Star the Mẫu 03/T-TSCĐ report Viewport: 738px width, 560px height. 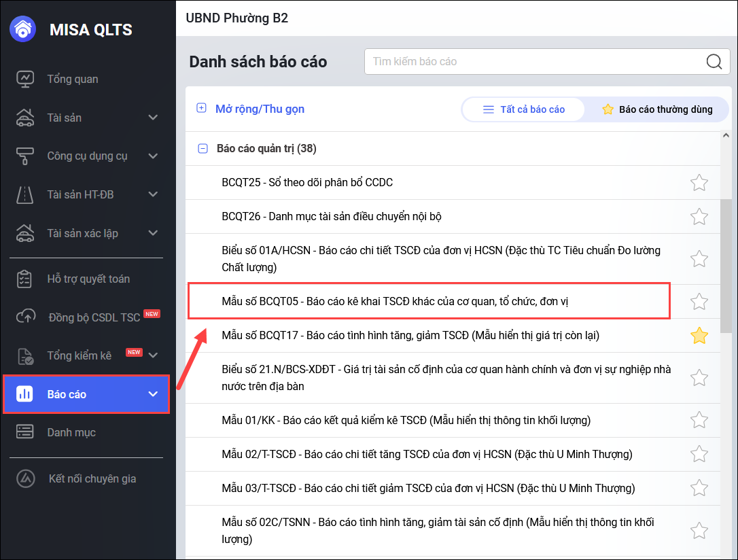pos(699,488)
